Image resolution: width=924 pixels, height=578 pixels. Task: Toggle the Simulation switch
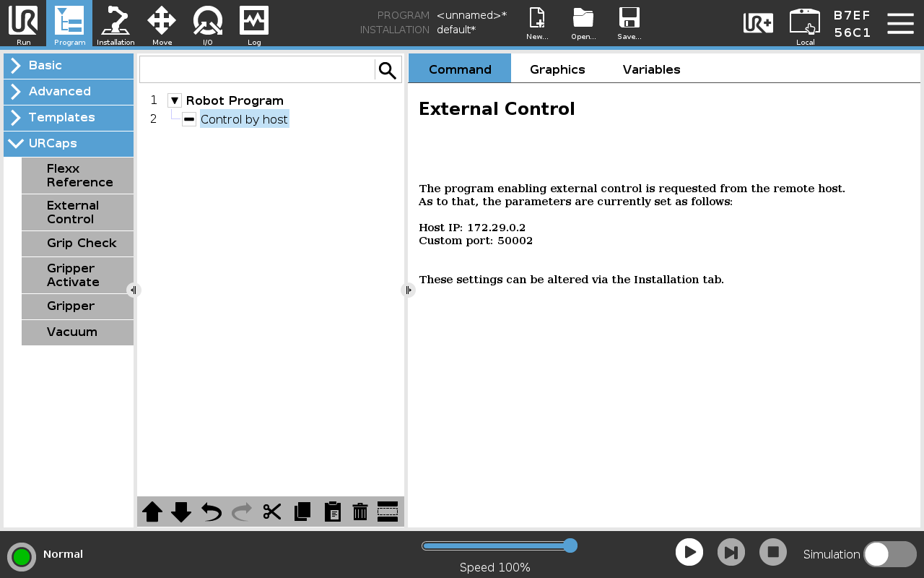[890, 554]
